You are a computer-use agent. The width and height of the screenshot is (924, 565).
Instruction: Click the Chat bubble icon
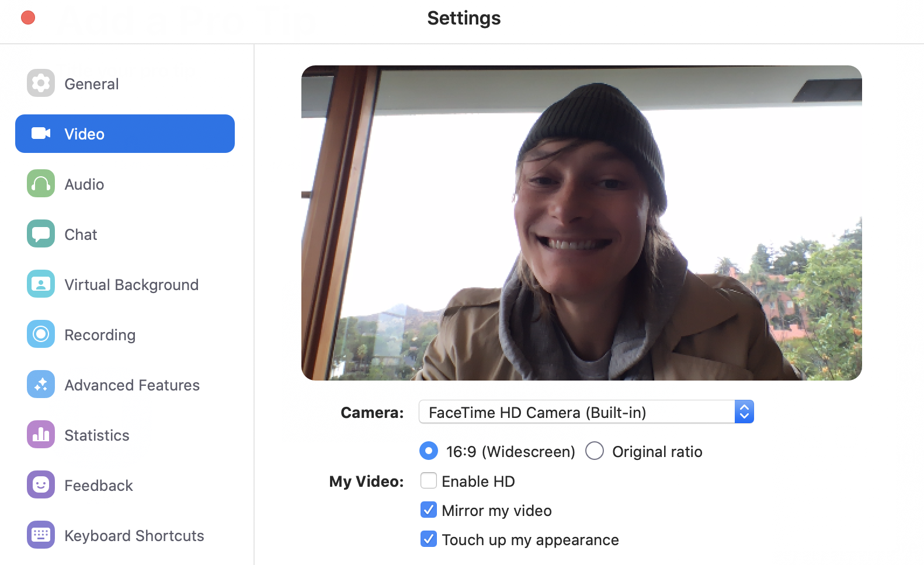pos(41,234)
